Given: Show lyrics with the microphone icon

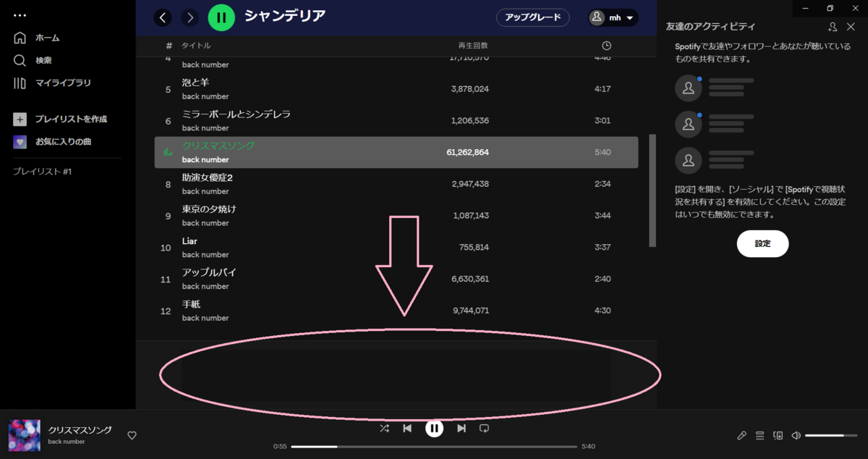Looking at the screenshot, I should click(x=741, y=435).
